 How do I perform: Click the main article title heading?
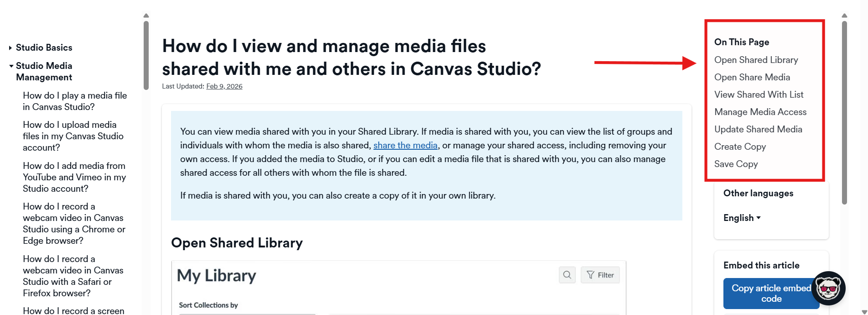(352, 58)
